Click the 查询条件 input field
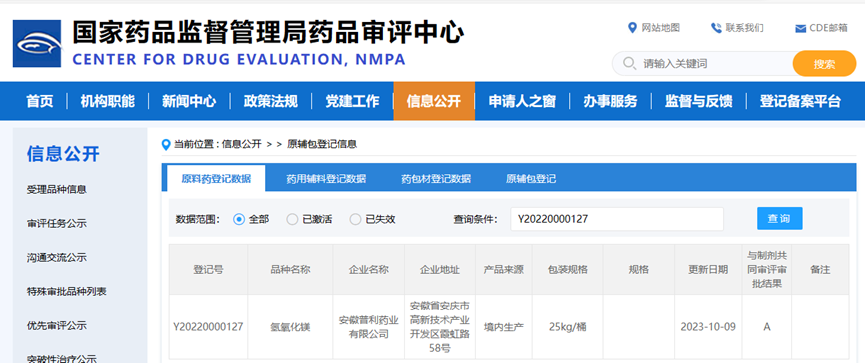Image resolution: width=865 pixels, height=363 pixels. tap(617, 219)
